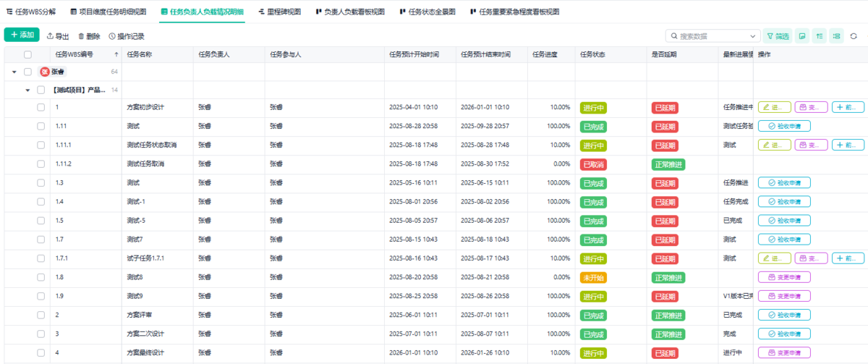
Task: Open 任务重要紧急程度看板视图 tab
Action: pyautogui.click(x=514, y=12)
